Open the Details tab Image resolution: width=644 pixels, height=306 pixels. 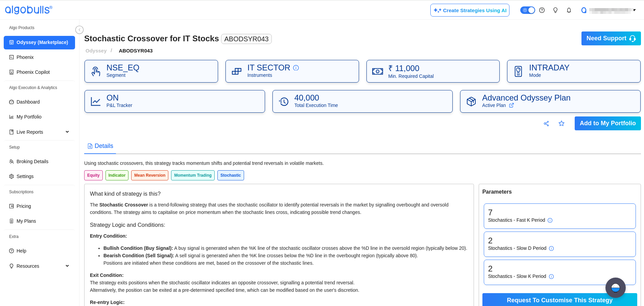(100, 146)
